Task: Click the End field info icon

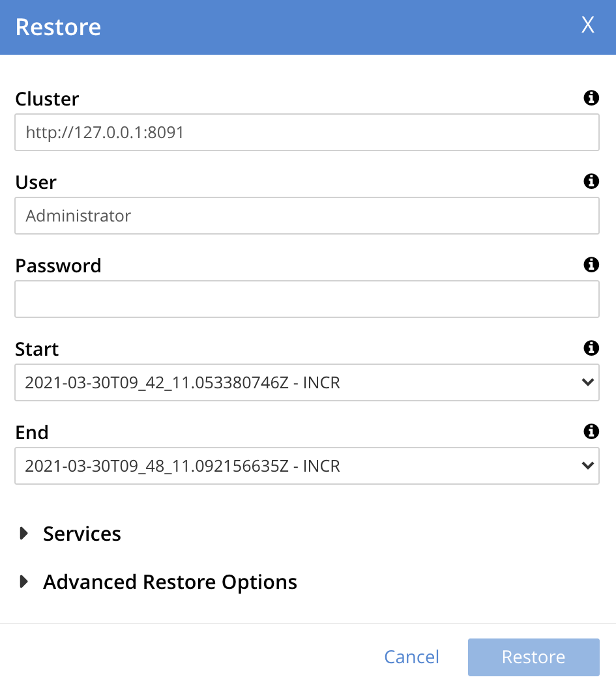Action: click(591, 431)
